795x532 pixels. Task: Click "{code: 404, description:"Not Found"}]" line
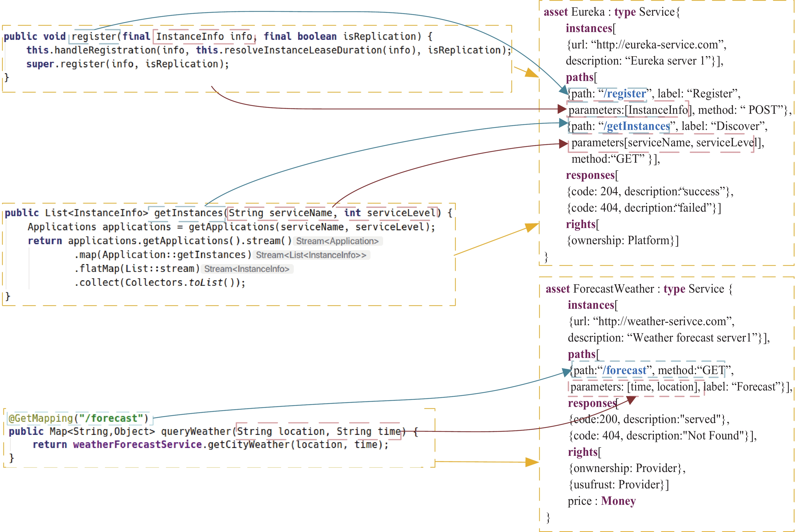pos(662,435)
